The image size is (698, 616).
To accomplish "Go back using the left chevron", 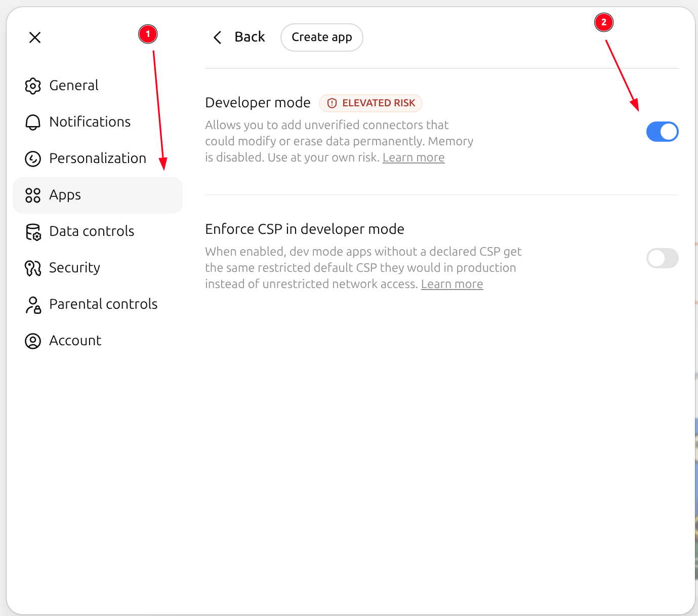I will (218, 37).
